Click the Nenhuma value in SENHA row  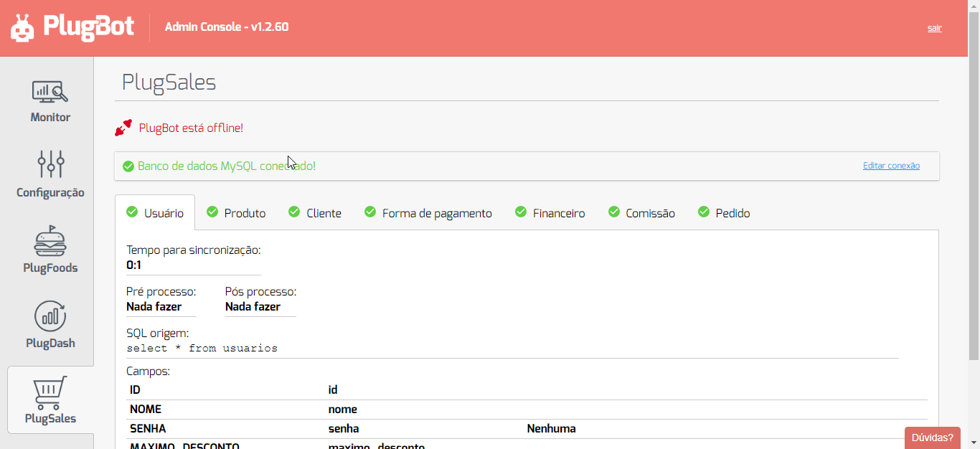[551, 429]
